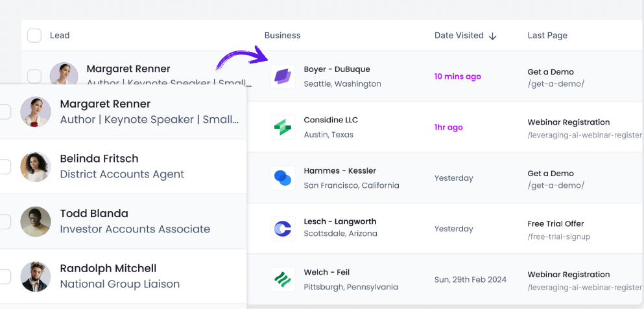644x309 pixels.
Task: Sort by the Business column header
Action: 283,36
